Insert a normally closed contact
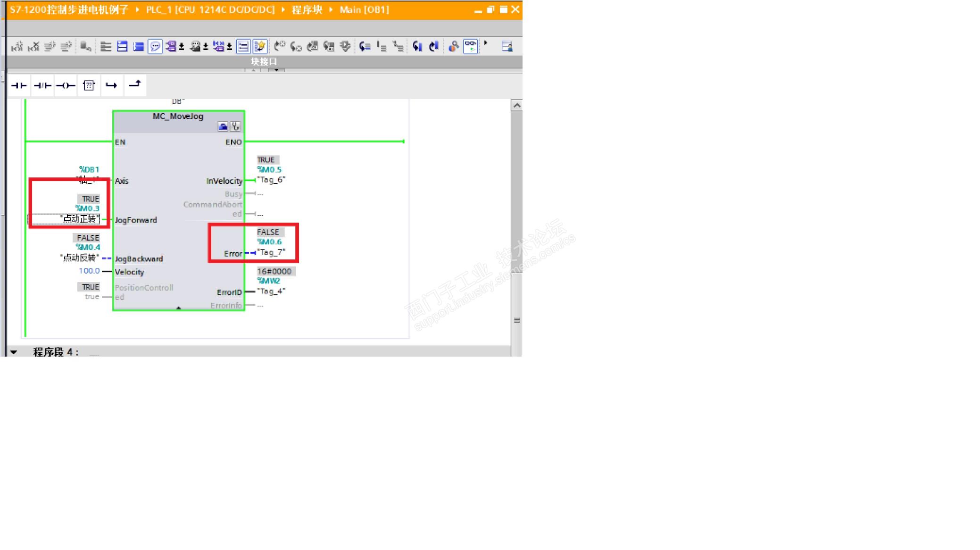The width and height of the screenshot is (980, 550). pyautogui.click(x=42, y=85)
